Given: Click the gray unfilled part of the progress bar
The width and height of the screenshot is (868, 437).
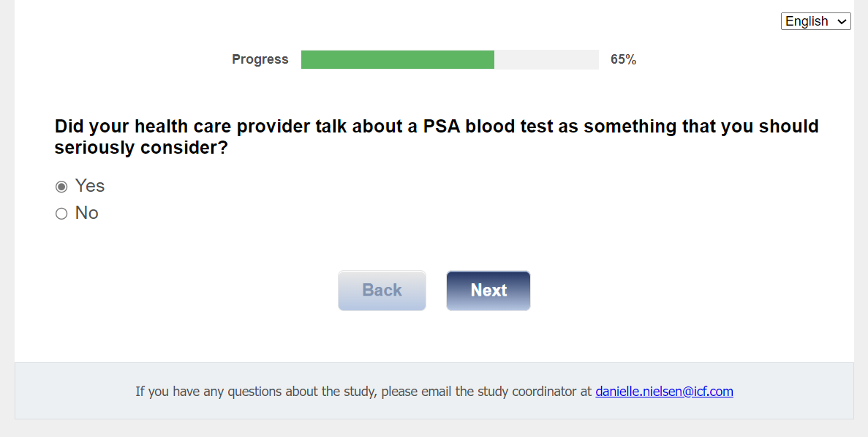Looking at the screenshot, I should (546, 60).
